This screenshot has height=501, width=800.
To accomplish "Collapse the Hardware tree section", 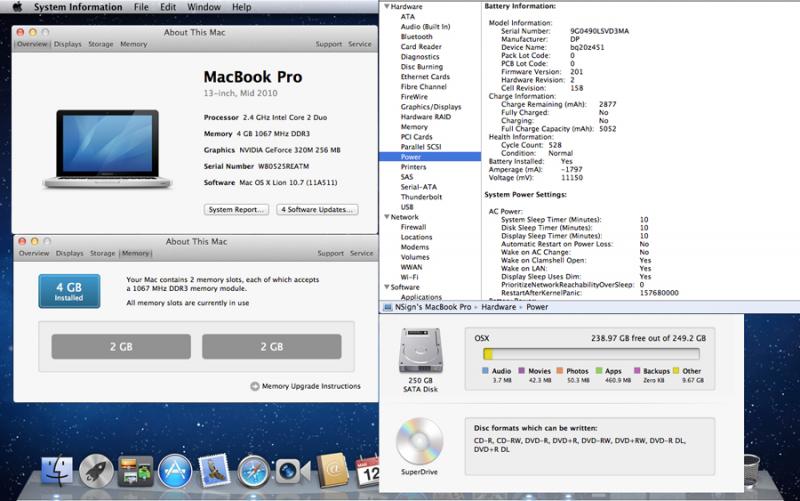I will pyautogui.click(x=387, y=7).
